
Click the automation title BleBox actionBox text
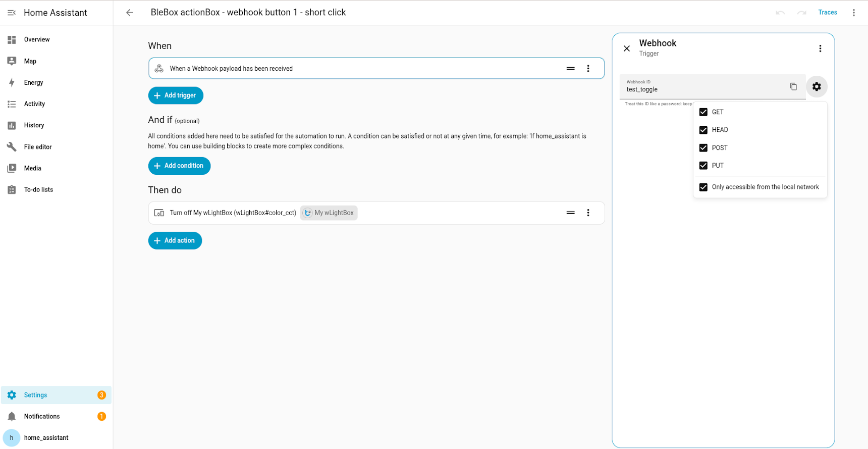coord(248,13)
